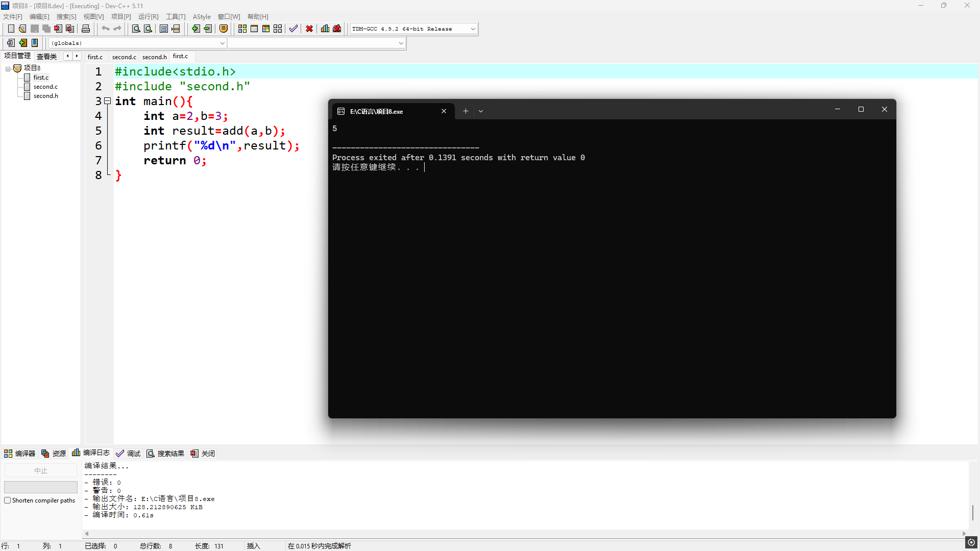Open the 调试 debug panel tab
Viewport: 980px width, 551px height.
tap(129, 454)
